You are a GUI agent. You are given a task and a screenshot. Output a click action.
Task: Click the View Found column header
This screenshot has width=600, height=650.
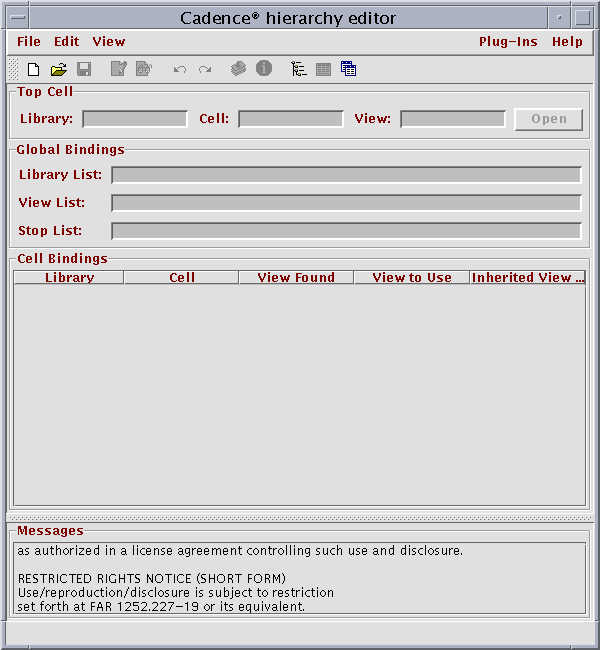296,278
